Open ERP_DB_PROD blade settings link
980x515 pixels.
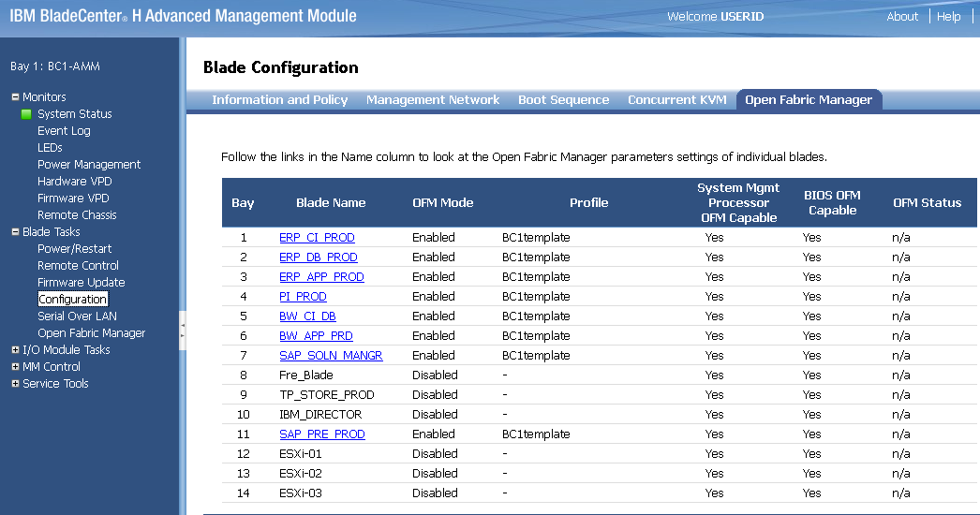click(x=319, y=257)
